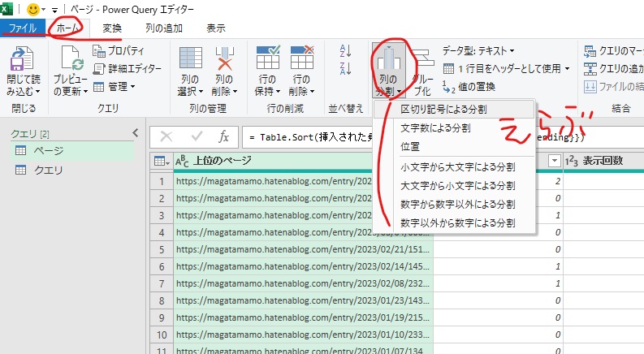
Task: Click the 列の分割 icon
Action: click(x=388, y=58)
